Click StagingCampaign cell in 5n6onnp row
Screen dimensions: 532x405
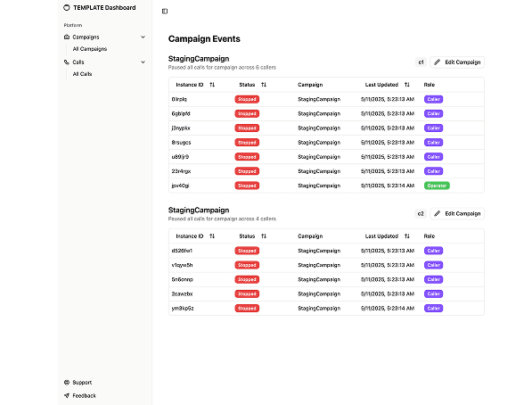coord(319,279)
